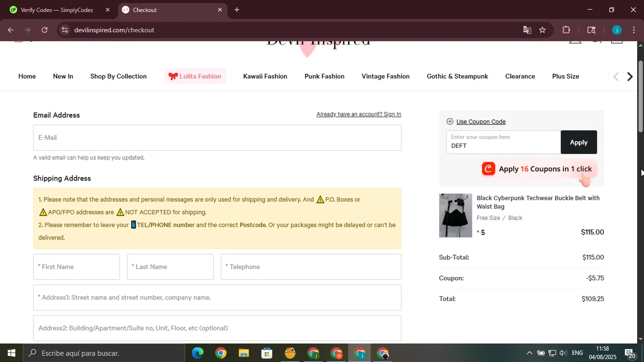Bookmark this page with the star

(543, 30)
